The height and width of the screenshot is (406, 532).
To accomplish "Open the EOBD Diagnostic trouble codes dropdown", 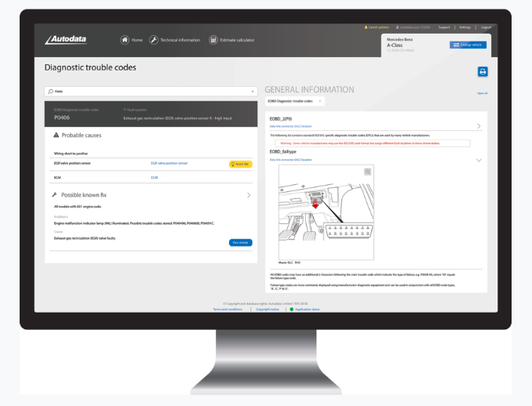I will coord(294,101).
